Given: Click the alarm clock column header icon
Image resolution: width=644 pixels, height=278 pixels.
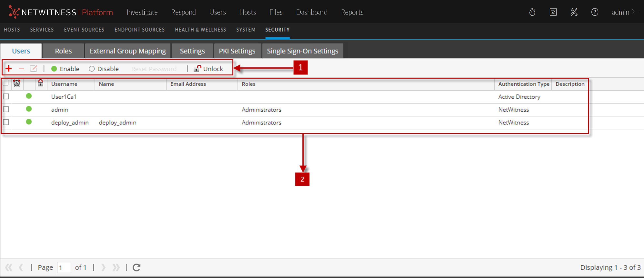Looking at the screenshot, I should point(17,83).
